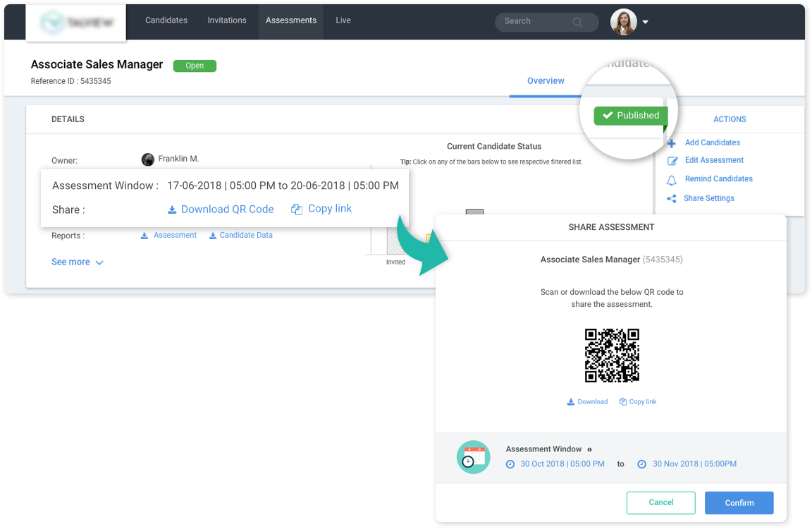
Task: Click Associate Sales Manager dialog heading
Action: tap(591, 259)
